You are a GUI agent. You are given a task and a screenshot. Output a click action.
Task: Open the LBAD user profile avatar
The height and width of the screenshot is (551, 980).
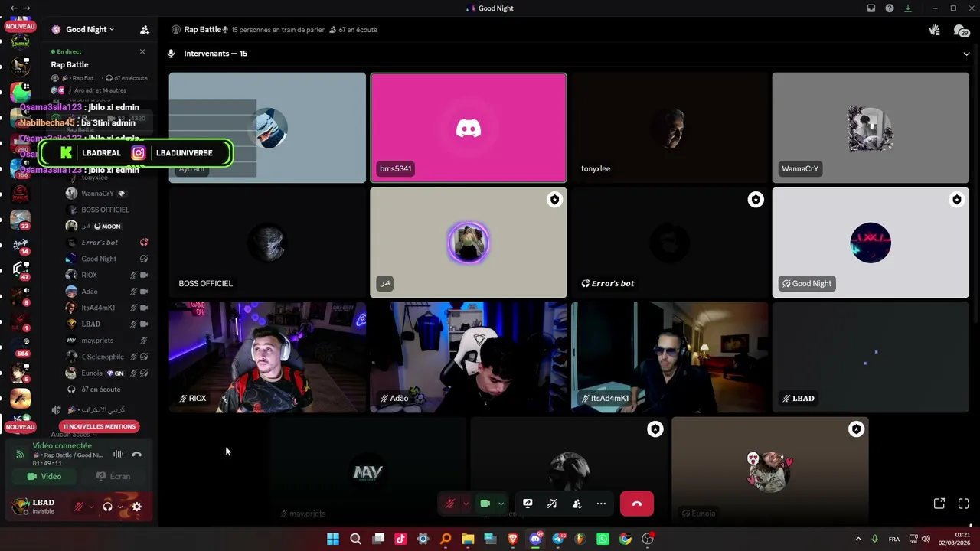point(21,507)
